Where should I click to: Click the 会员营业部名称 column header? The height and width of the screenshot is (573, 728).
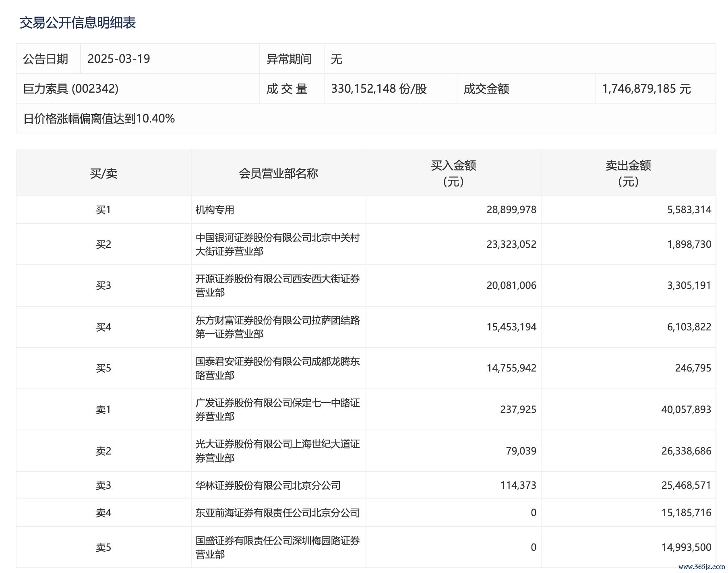click(x=278, y=174)
